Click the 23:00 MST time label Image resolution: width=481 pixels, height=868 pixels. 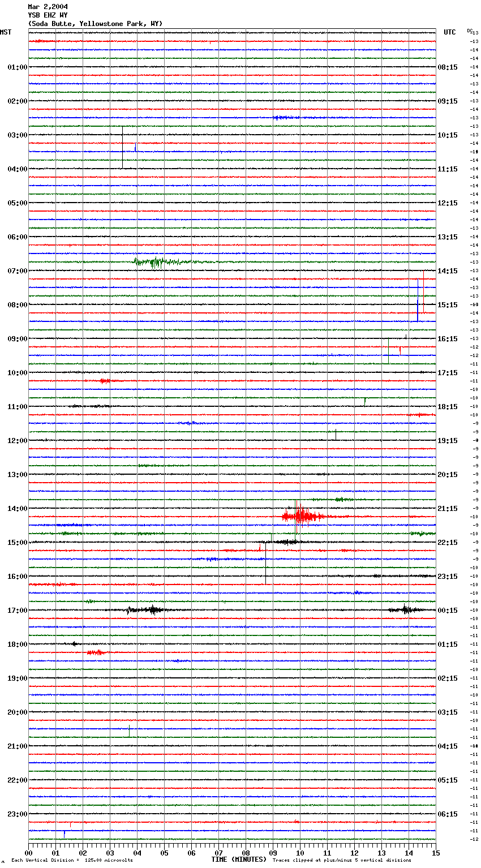(17, 814)
